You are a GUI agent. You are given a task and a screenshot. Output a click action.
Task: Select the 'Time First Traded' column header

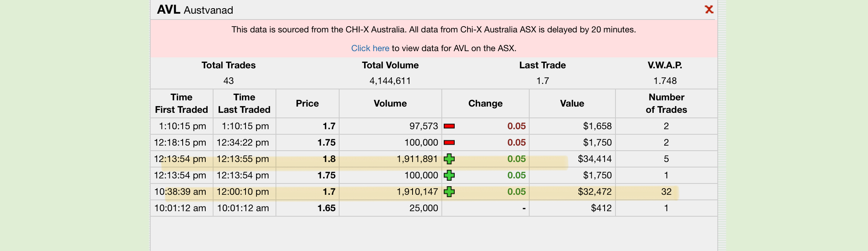pos(181,103)
